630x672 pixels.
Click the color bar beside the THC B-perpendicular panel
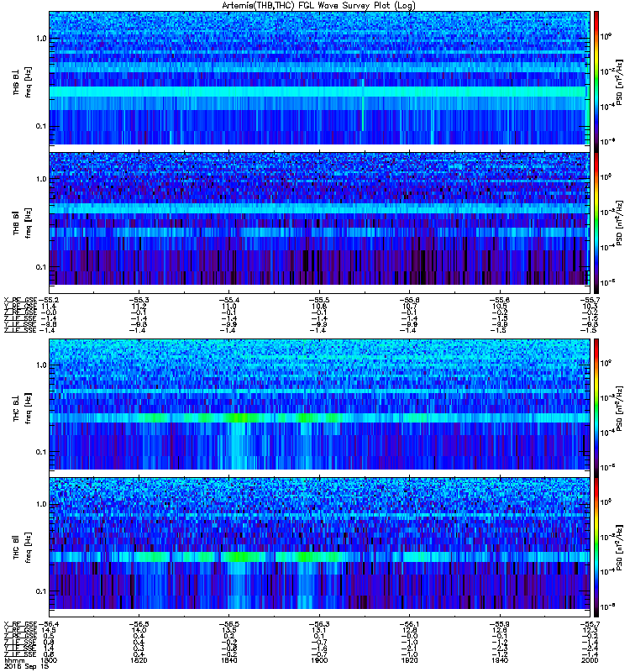pos(596,408)
